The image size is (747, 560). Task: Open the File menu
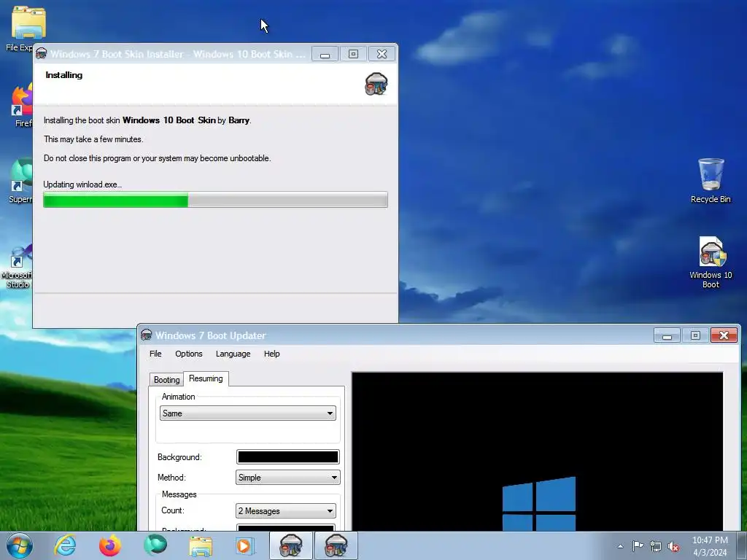(x=155, y=354)
